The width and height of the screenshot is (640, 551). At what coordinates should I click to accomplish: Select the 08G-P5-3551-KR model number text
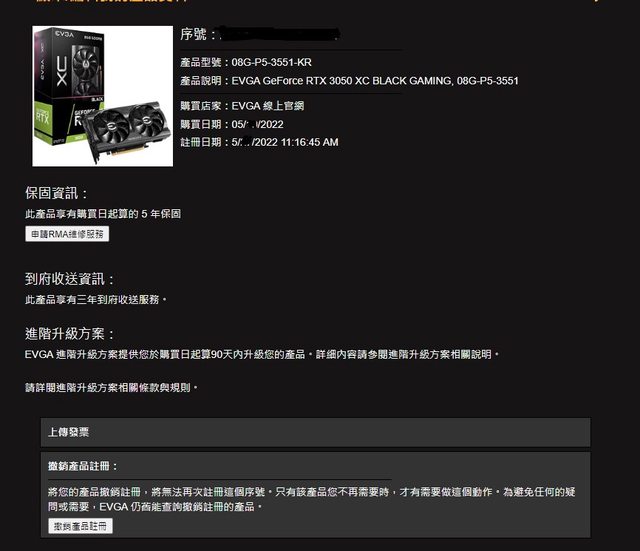271,62
